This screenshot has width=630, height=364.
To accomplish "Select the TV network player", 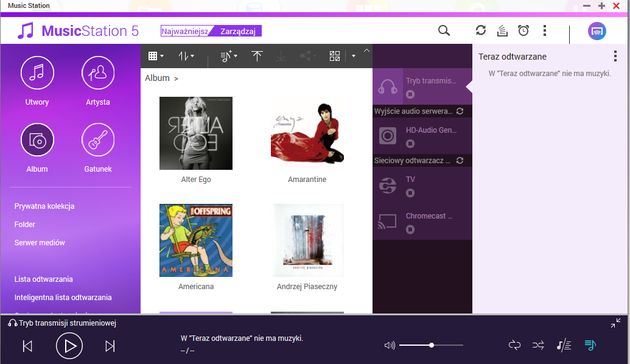I will click(x=422, y=186).
